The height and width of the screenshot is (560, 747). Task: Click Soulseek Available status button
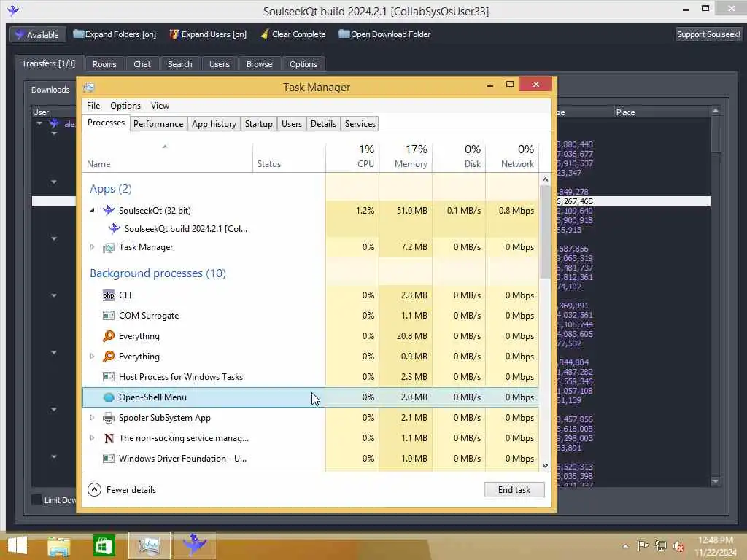(37, 34)
